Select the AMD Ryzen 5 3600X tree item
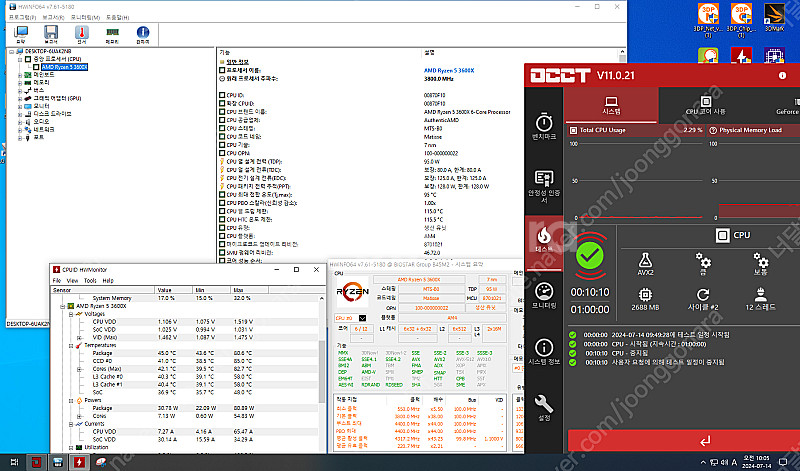This screenshot has height=471, width=800. tap(64, 67)
